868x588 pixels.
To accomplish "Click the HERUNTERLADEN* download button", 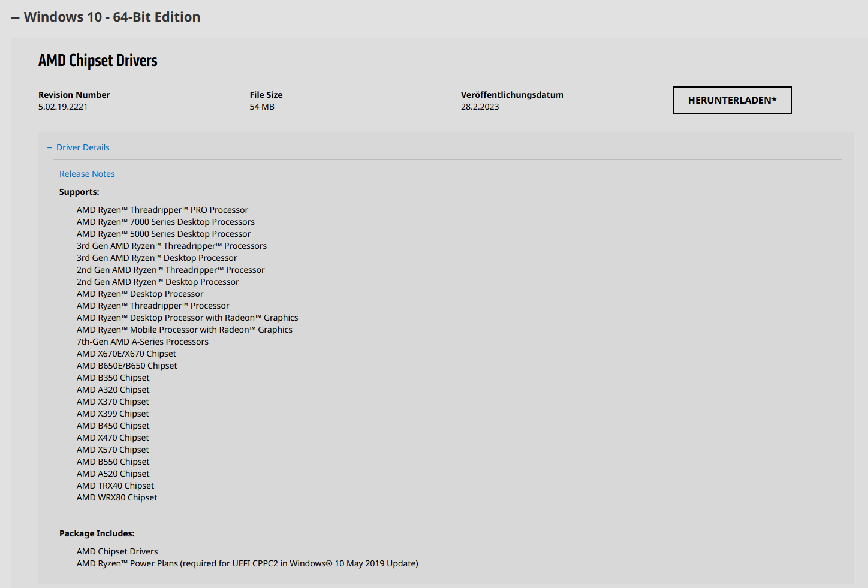I will [732, 100].
